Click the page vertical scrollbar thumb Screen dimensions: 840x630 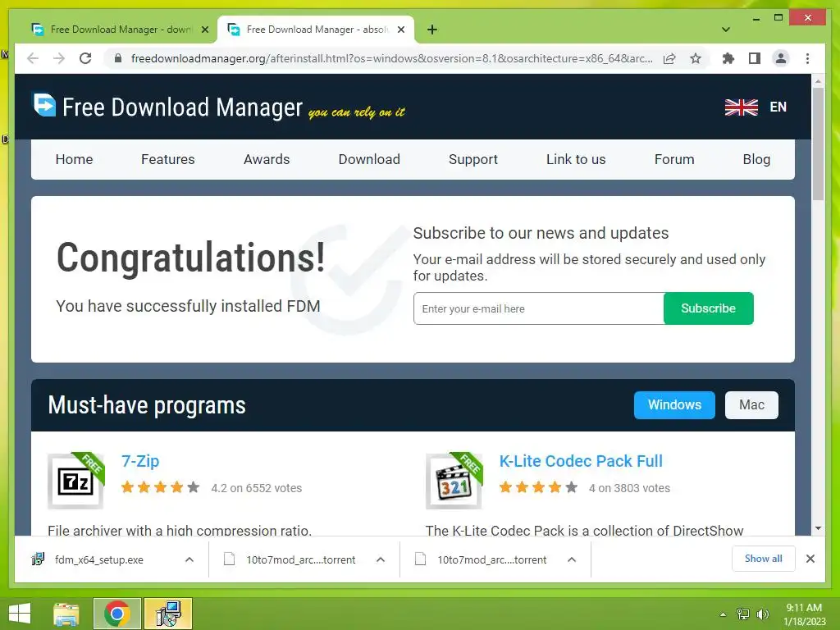pos(818,144)
